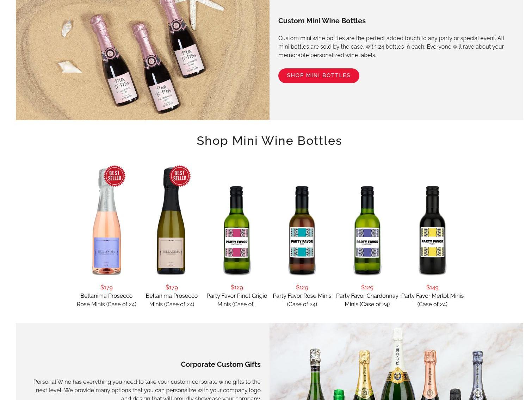
Task: Follow Party Favor Rose Minis title link
Action: [x=302, y=300]
